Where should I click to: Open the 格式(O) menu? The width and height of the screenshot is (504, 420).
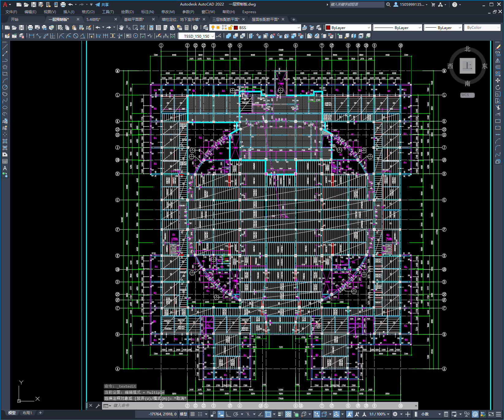click(x=88, y=12)
